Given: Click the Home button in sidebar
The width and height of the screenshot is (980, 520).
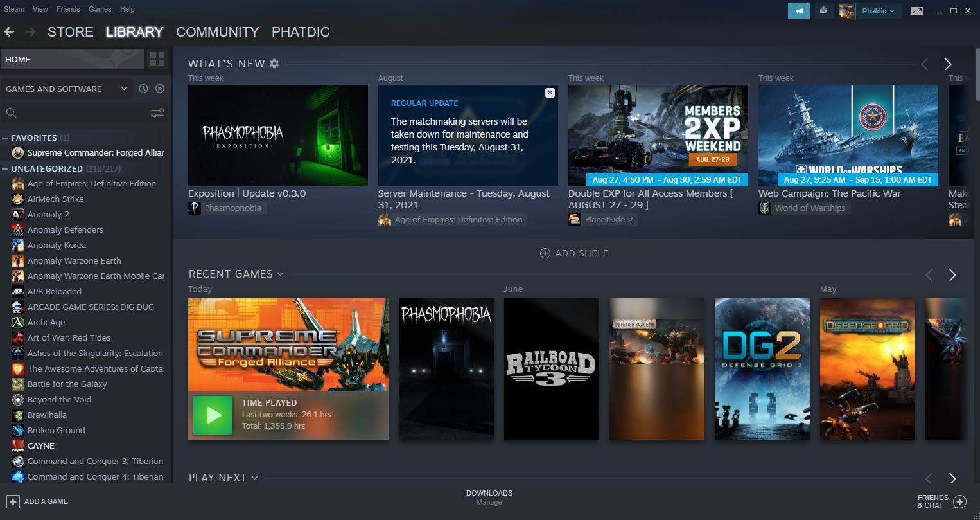Looking at the screenshot, I should (73, 59).
